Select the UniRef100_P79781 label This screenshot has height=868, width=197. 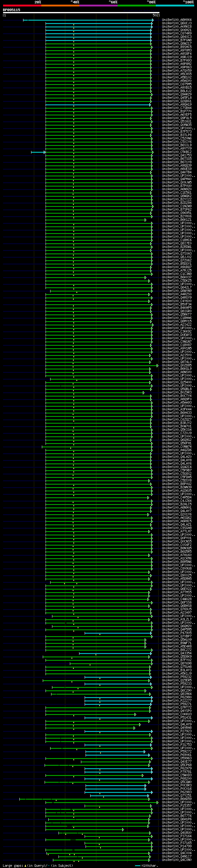tap(176, 772)
